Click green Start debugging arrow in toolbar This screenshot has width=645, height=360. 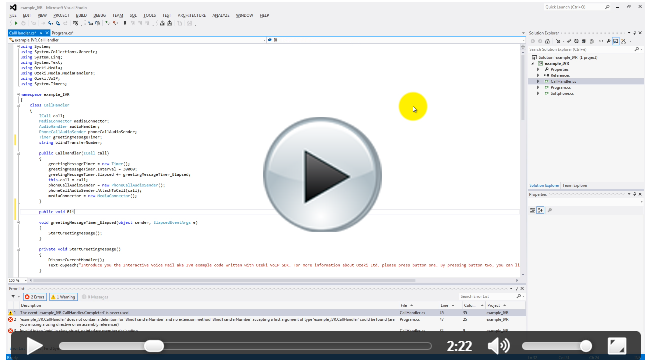[16, 23]
